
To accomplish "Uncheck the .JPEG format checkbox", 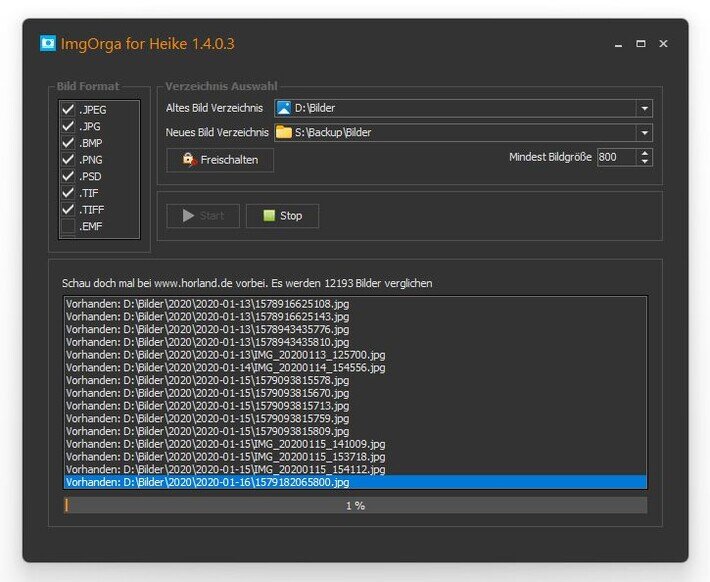I will 68,110.
